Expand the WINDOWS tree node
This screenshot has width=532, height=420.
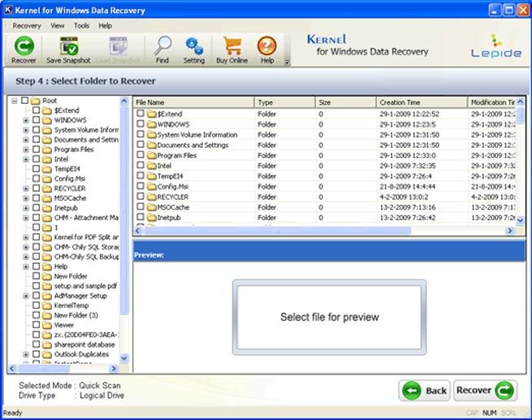tap(26, 120)
